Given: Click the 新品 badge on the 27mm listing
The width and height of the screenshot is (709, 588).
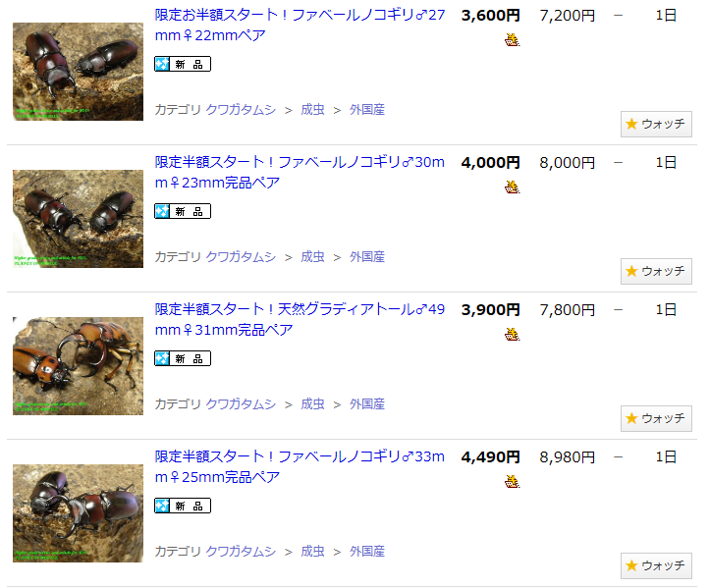Looking at the screenshot, I should pos(183,64).
